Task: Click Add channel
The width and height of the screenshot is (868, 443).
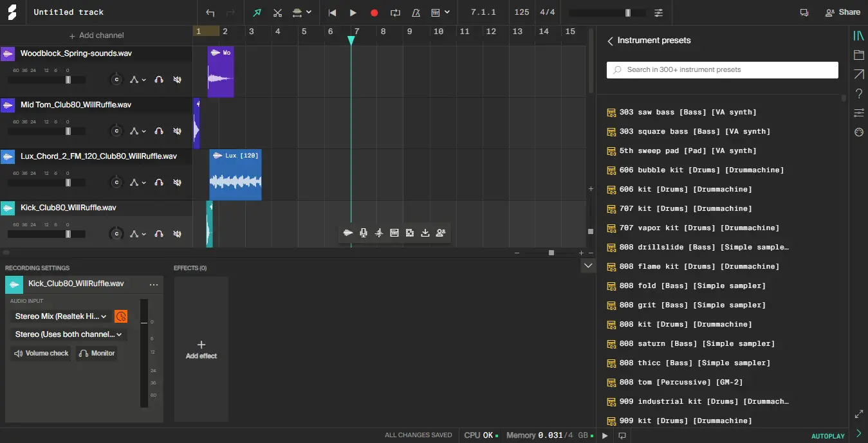Action: pos(97,35)
